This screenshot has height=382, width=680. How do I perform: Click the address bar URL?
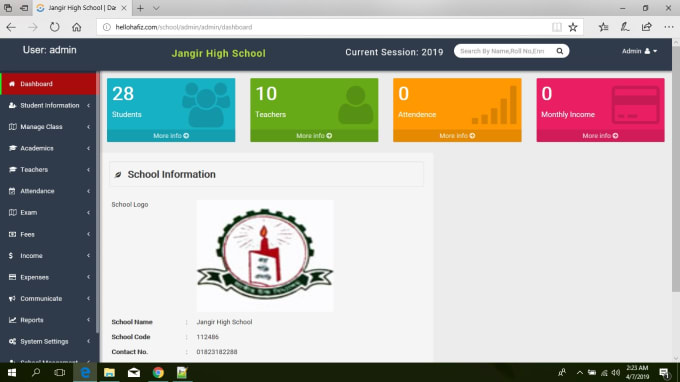(x=184, y=27)
